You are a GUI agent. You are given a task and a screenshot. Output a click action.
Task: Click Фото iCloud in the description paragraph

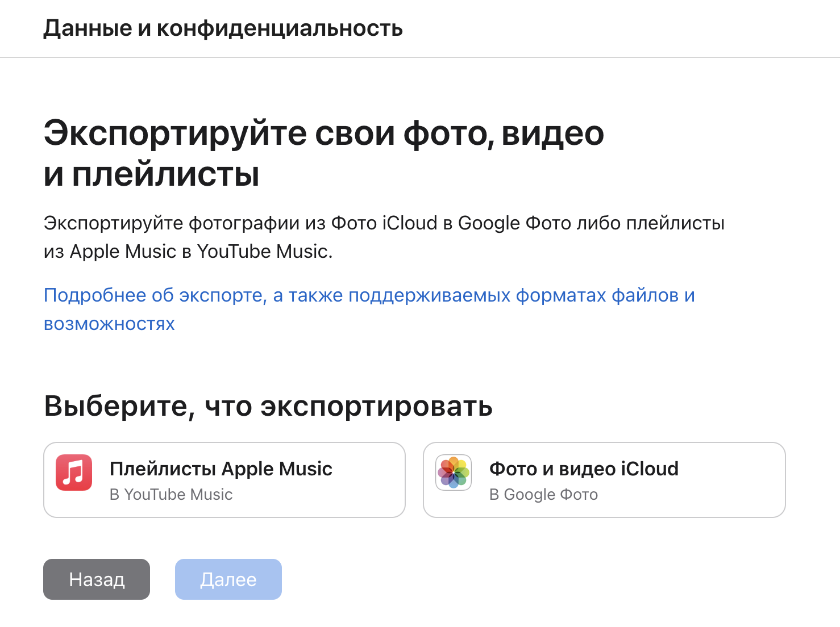coord(384,223)
